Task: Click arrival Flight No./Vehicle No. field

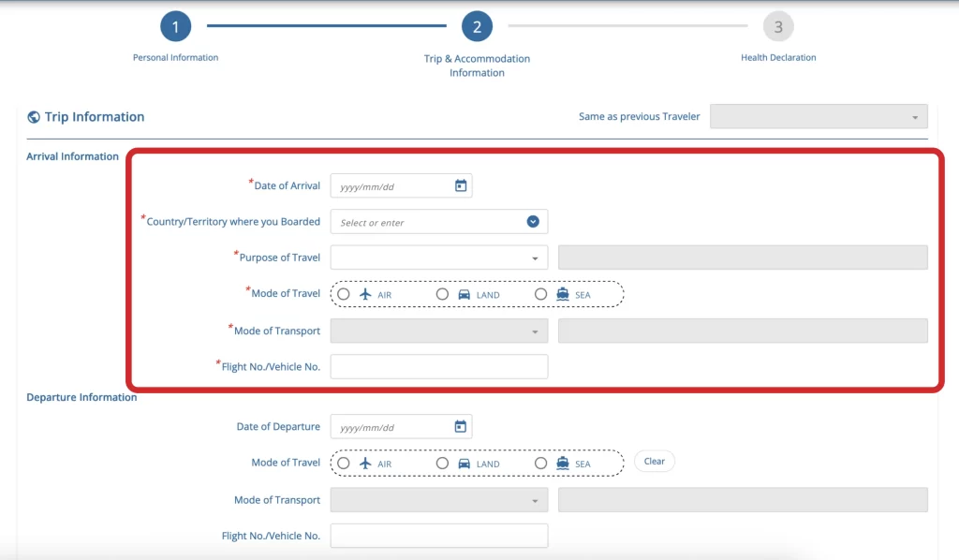Action: click(439, 367)
